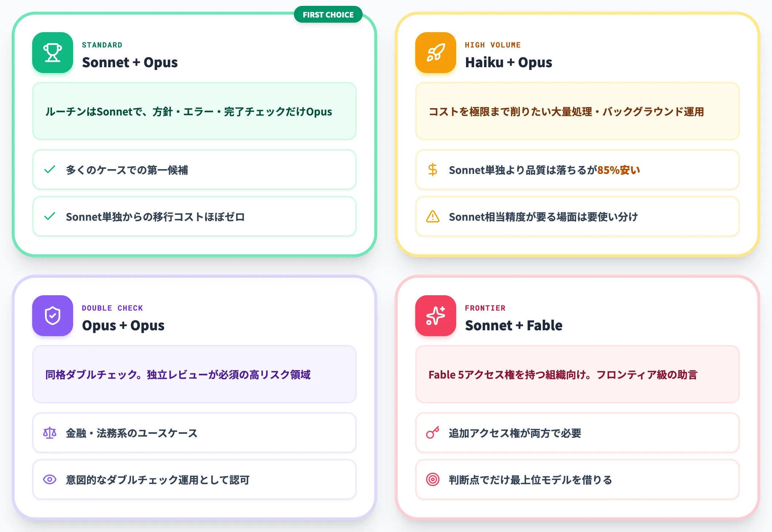The height and width of the screenshot is (532, 772).
Task: Click the warning triangle icon beside Sonnet相当精度
Action: (x=433, y=216)
